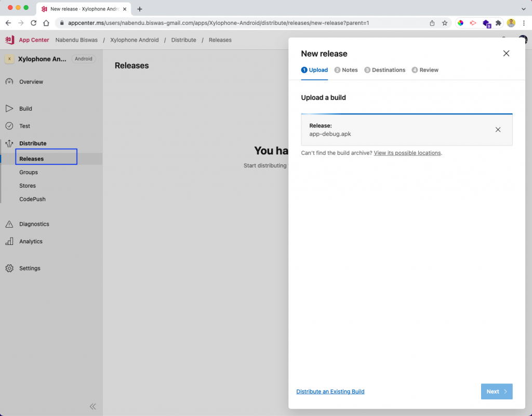Open Chrome three-dot menu
The image size is (532, 416).
pos(524,23)
